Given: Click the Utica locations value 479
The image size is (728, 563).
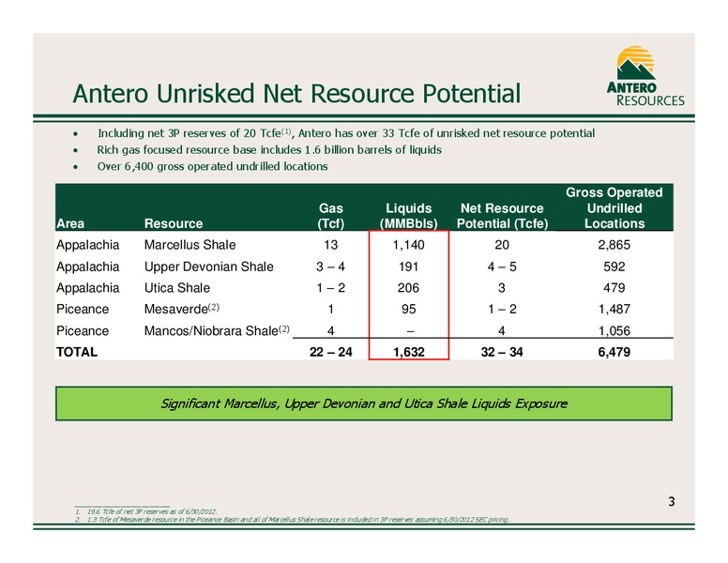Looking at the screenshot, I should (x=614, y=288).
